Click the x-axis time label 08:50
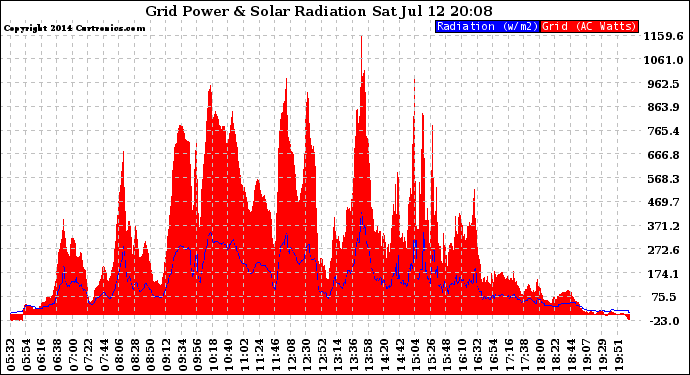 [x=150, y=354]
